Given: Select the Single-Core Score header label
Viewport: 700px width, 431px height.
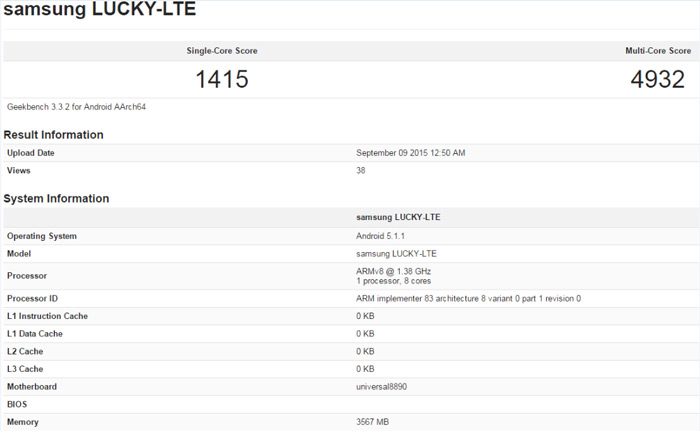Looking at the screenshot, I should (222, 51).
